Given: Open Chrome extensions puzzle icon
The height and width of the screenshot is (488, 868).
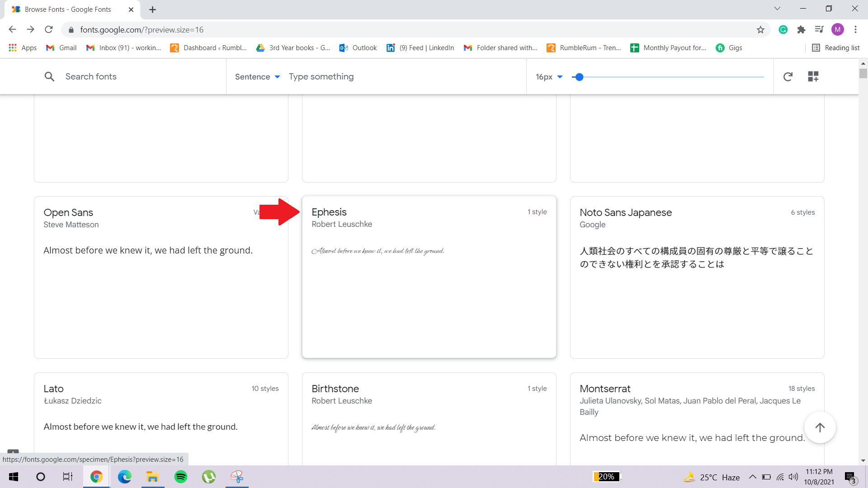Looking at the screenshot, I should pos(801,30).
